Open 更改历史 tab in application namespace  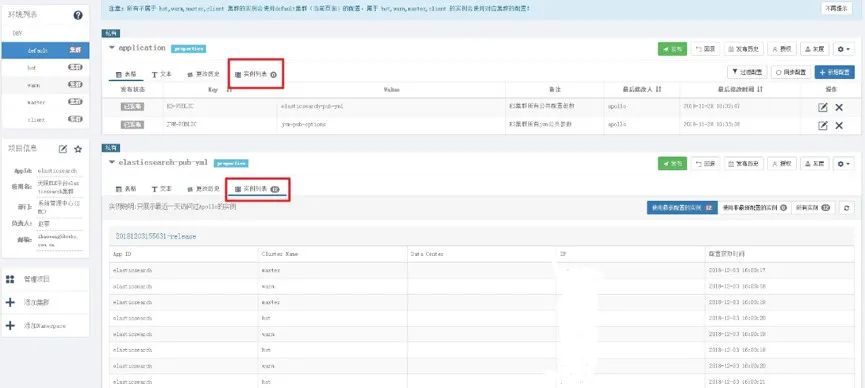[x=203, y=74]
